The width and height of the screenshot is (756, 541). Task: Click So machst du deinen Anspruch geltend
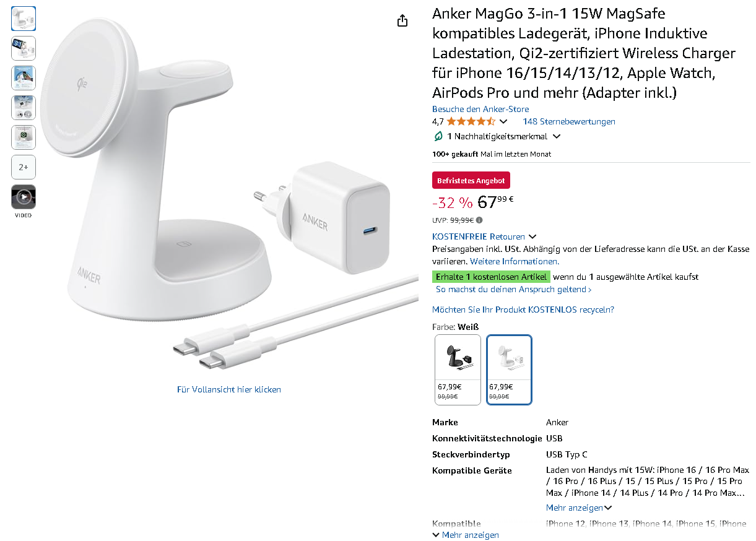point(514,289)
